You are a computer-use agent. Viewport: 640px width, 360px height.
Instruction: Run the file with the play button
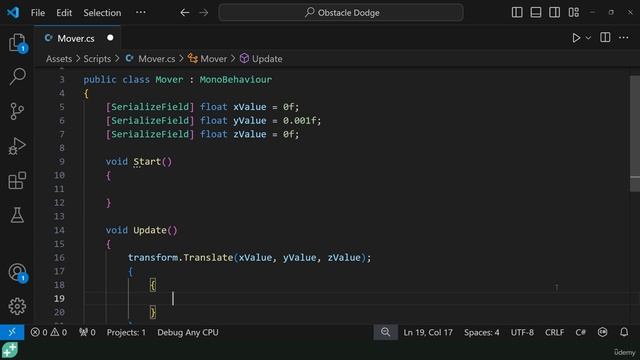(x=576, y=38)
